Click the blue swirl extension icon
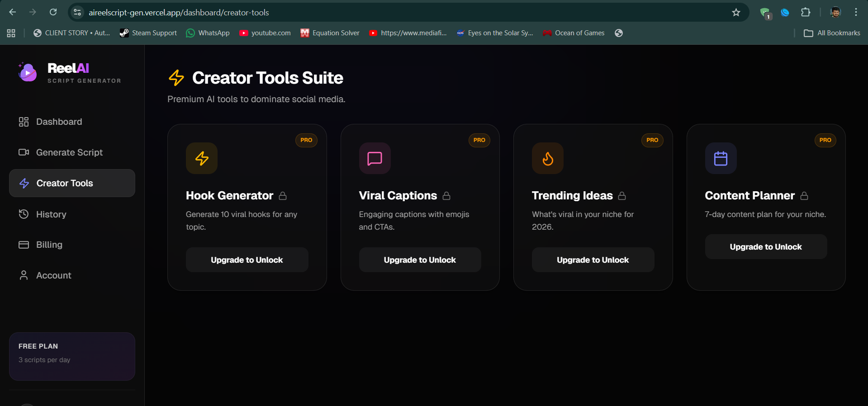This screenshot has height=406, width=868. pos(785,12)
